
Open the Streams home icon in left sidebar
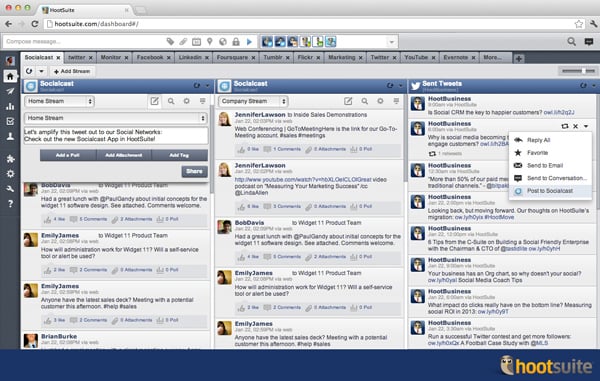click(x=10, y=76)
